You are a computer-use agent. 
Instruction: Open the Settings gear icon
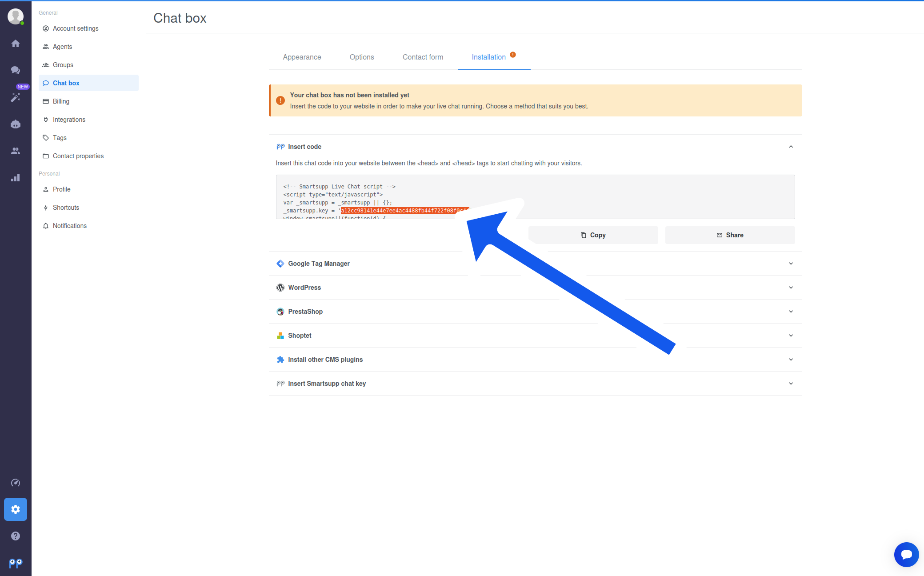click(16, 509)
